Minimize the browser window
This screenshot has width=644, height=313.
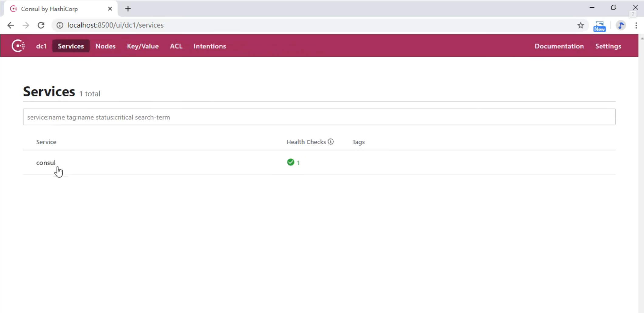click(592, 7)
